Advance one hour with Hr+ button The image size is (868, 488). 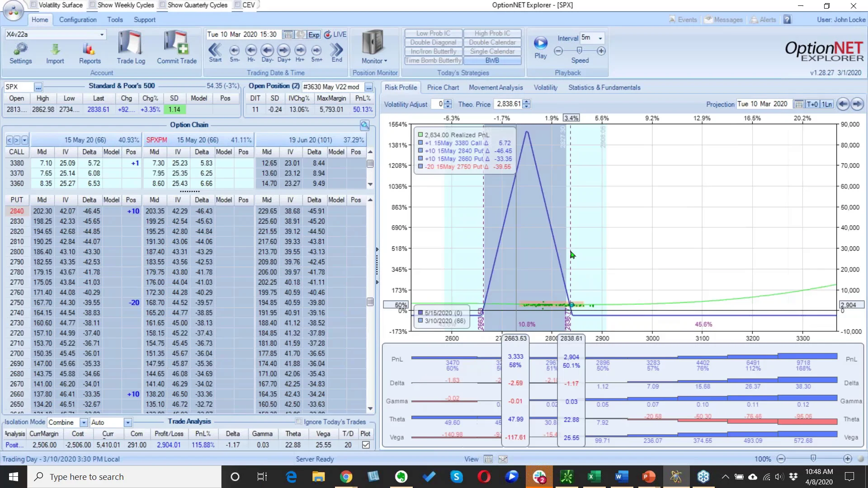[x=300, y=52]
